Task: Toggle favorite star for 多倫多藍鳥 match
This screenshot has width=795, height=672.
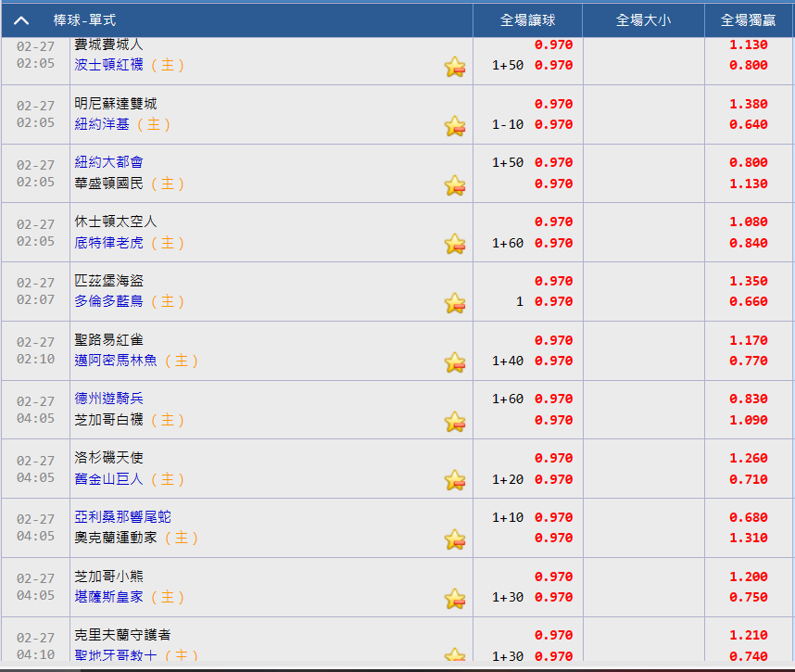Action: point(455,303)
